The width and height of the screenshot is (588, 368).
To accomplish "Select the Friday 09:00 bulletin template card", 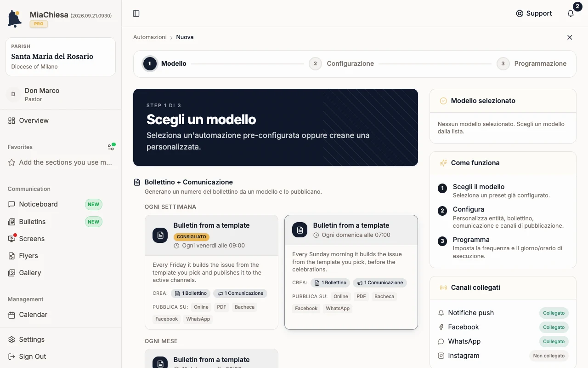I will point(211,272).
